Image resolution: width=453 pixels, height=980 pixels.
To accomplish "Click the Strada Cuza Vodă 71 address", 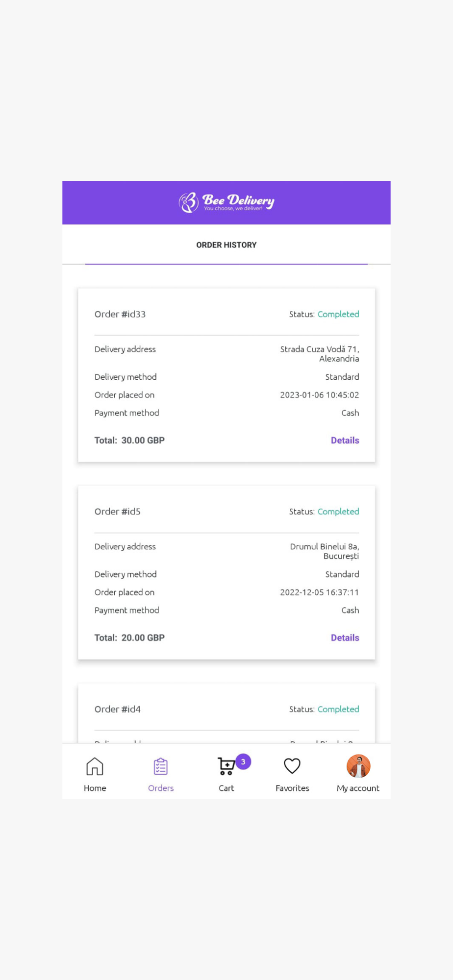I will 320,354.
